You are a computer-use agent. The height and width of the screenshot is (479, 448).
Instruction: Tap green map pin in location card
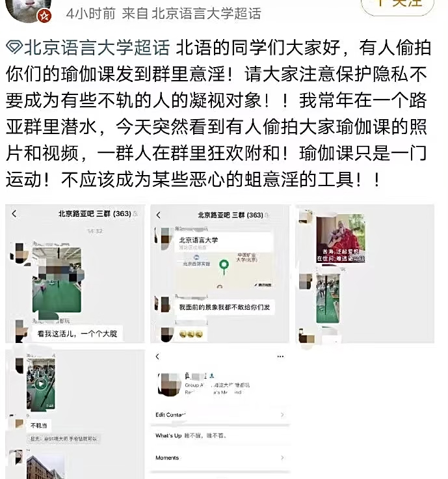pyautogui.click(x=224, y=267)
